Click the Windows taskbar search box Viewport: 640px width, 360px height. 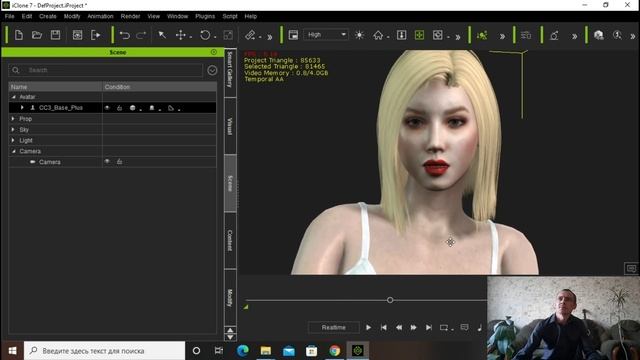click(x=104, y=351)
